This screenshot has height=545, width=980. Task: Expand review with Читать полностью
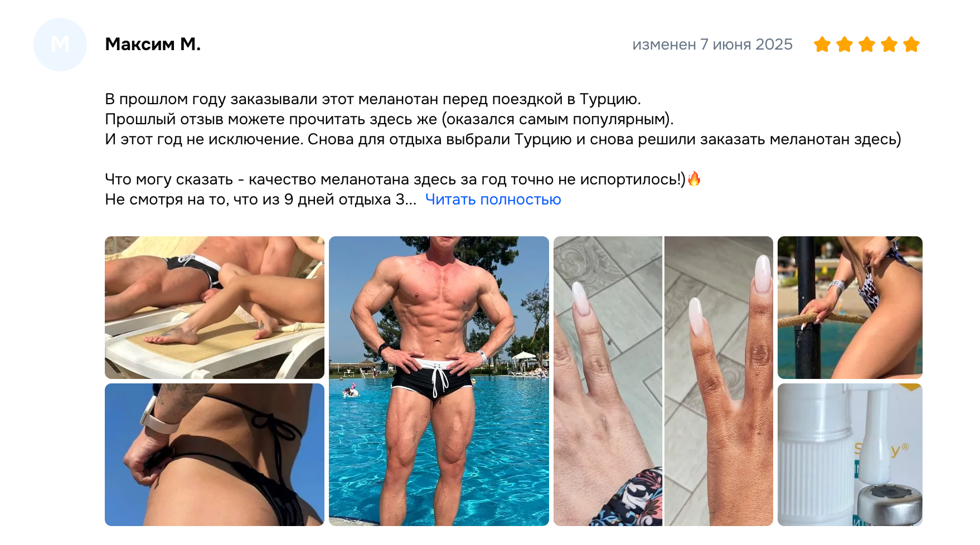[x=493, y=199]
